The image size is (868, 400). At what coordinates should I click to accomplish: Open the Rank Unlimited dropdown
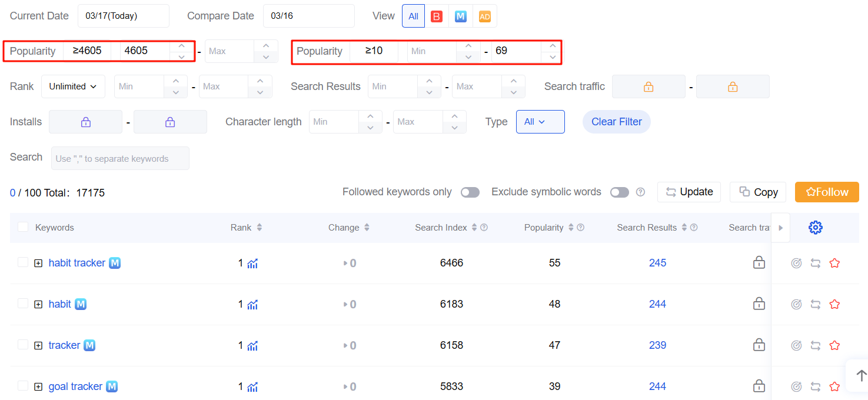73,86
